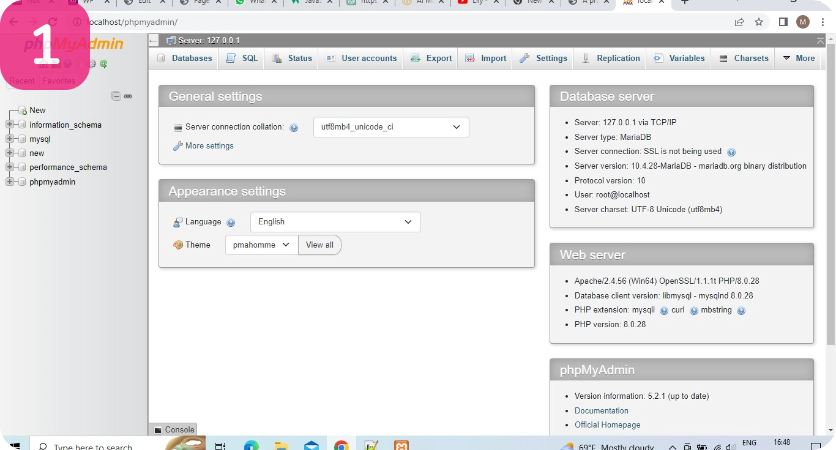Click the Server: 127.0.0.1 breadcrumb link
The image size is (836, 450).
(x=208, y=41)
